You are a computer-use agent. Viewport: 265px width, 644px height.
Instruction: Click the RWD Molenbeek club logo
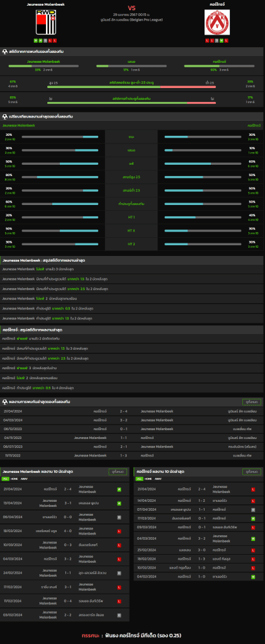point(45,22)
